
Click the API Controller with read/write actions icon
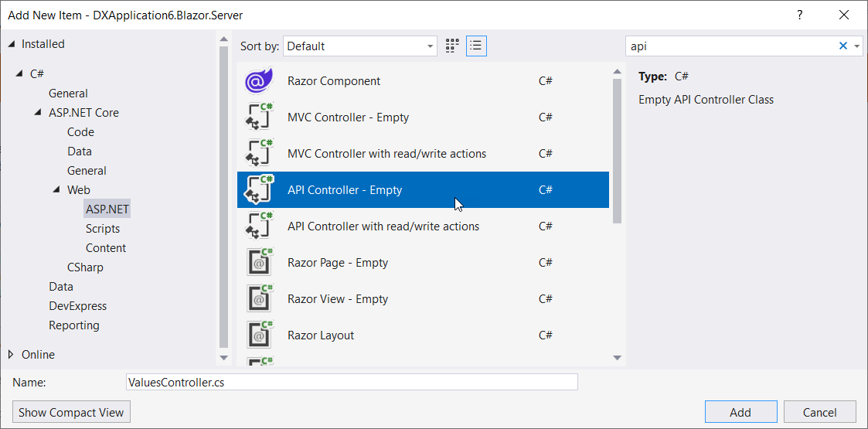[259, 226]
